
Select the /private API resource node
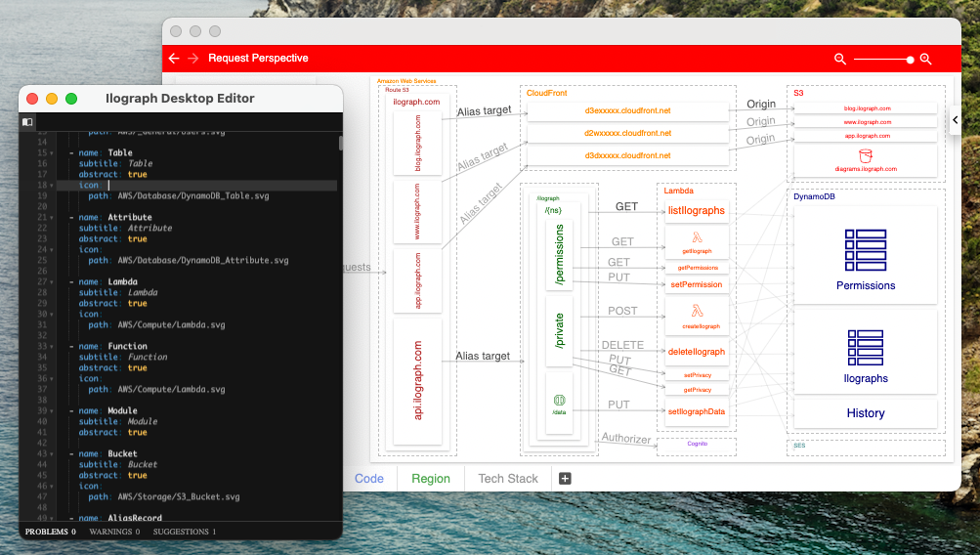click(x=560, y=330)
